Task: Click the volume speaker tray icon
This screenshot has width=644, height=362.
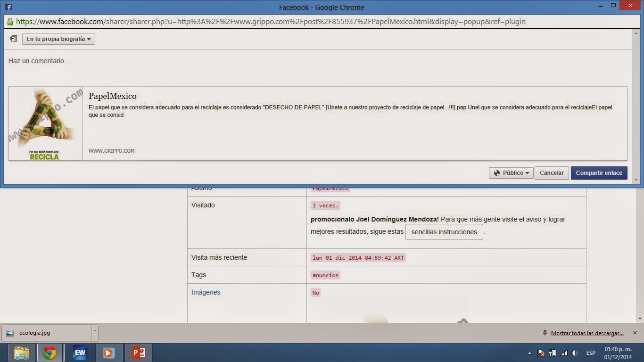Action: (575, 353)
